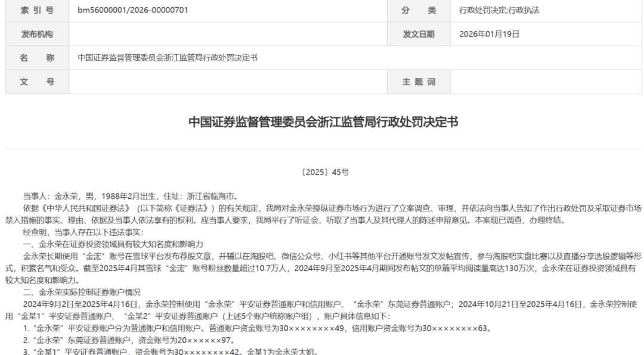Screen dimensions: 644x355
Task: Click the document name in the 名称 row
Action: tap(168, 58)
